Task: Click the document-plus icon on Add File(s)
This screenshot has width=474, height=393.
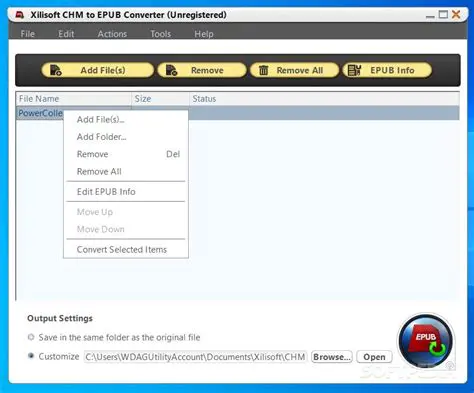Action: (x=55, y=70)
